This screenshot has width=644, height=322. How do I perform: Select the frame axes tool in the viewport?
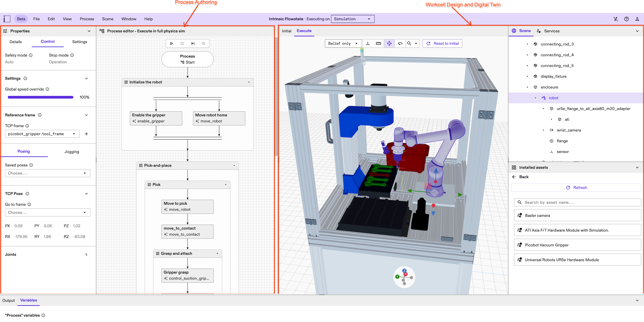click(x=368, y=43)
